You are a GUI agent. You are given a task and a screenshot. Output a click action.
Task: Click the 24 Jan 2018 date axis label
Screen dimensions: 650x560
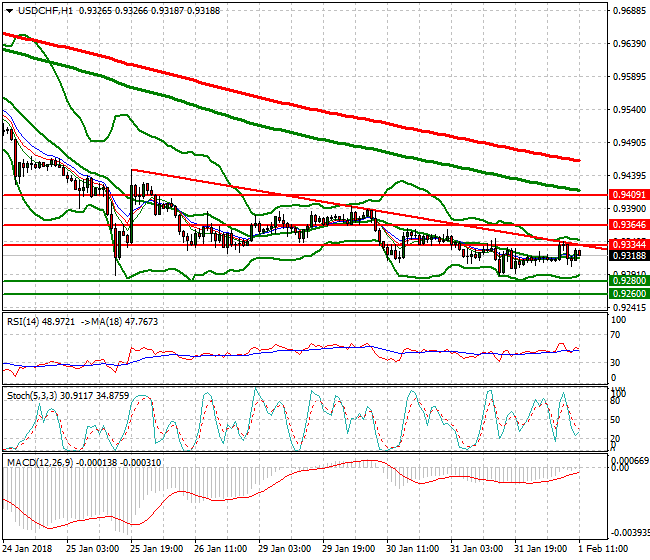pyautogui.click(x=27, y=549)
